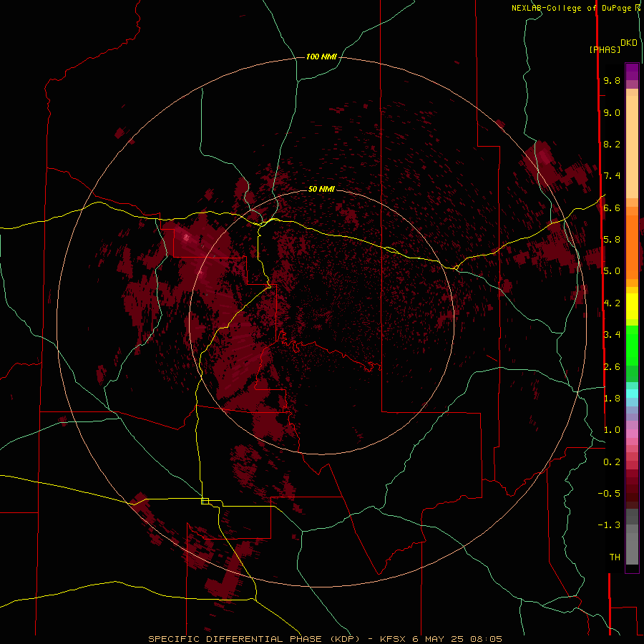Click the -1.3 scale value
This screenshot has width=644, height=644.
609,525
